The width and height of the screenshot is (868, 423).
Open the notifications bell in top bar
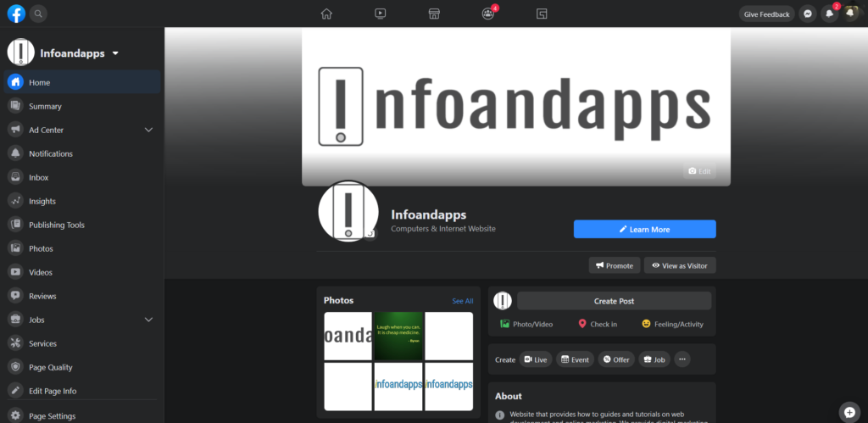click(829, 14)
